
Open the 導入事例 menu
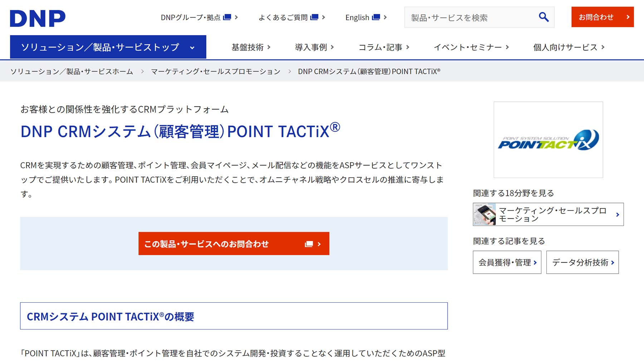[314, 47]
